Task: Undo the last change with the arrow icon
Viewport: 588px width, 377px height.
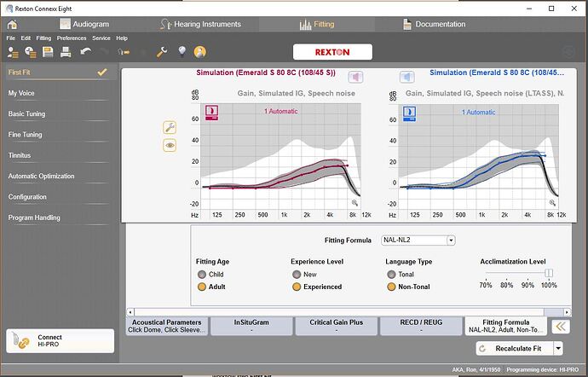Action: pos(85,52)
